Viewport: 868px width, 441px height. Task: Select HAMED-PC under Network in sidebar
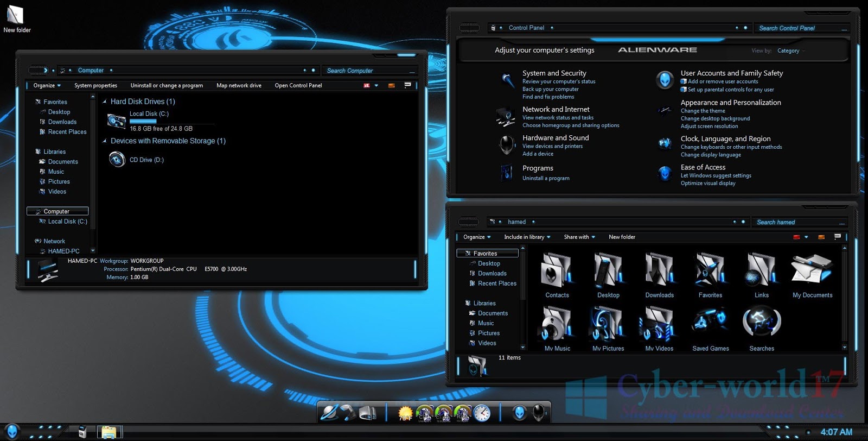point(63,251)
